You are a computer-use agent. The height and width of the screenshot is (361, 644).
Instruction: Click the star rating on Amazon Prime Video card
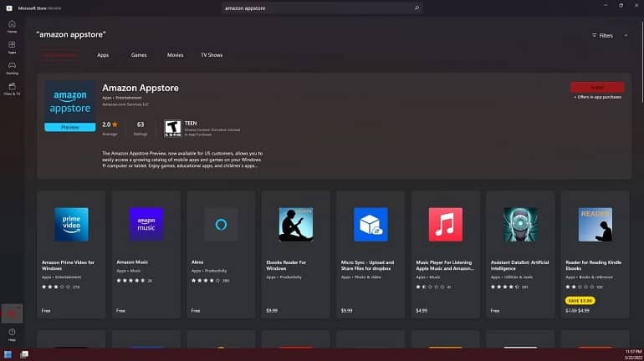coord(56,287)
